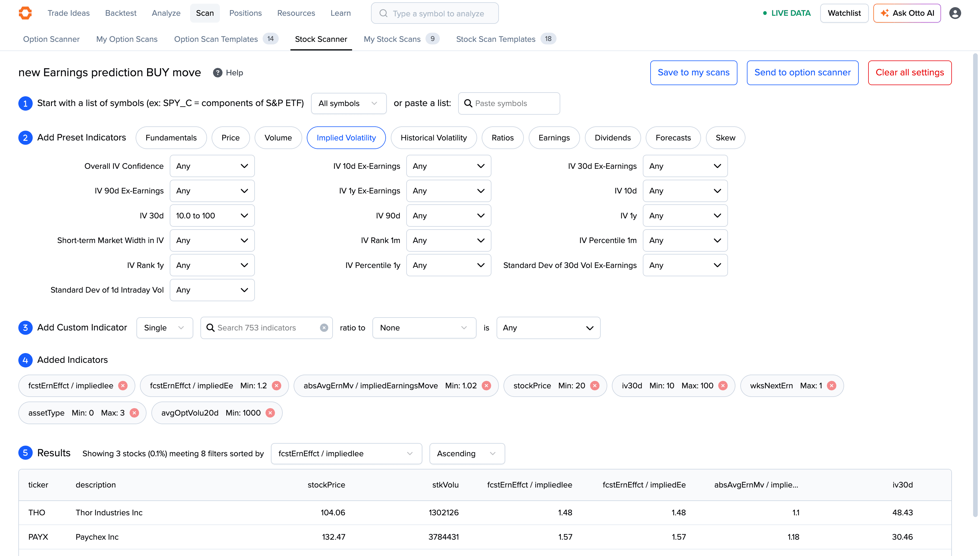Open the user account profile icon
This screenshot has width=980, height=556.
pyautogui.click(x=955, y=13)
